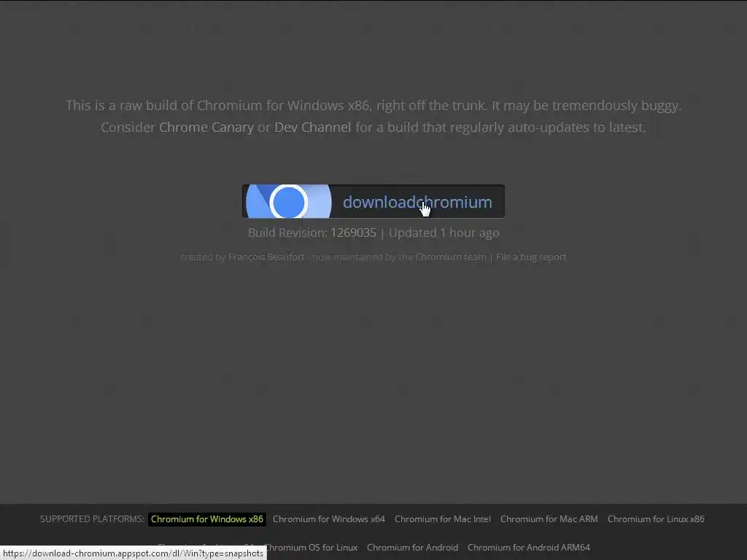Choose Chromium for Mac ARM platform
The width and height of the screenshot is (747, 560).
[549, 519]
